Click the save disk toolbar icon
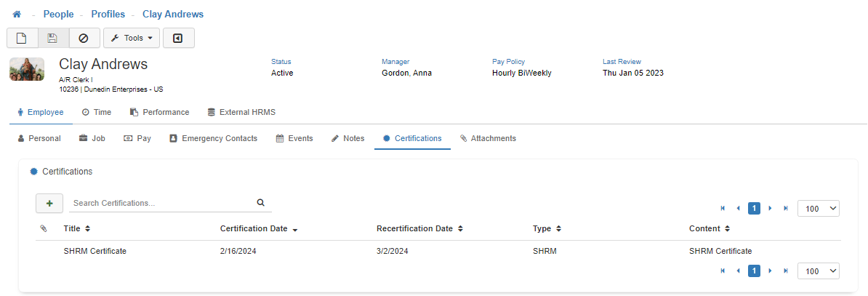Viewport: 868px width, 296px height. [53, 38]
